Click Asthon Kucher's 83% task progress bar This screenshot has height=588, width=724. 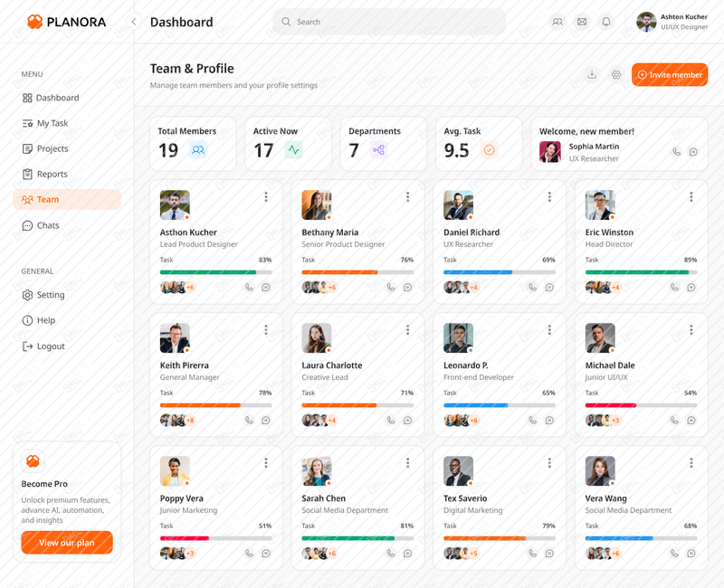pyautogui.click(x=216, y=272)
